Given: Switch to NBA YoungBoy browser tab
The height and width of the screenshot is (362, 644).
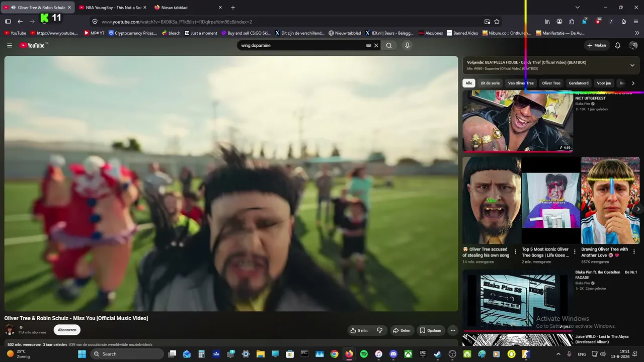Looking at the screenshot, I should pyautogui.click(x=112, y=8).
